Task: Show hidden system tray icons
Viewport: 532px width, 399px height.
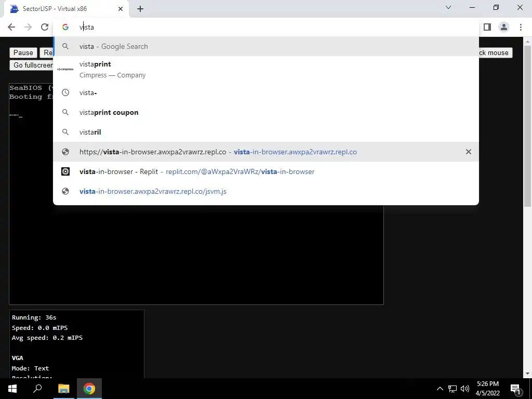Action: pos(440,389)
